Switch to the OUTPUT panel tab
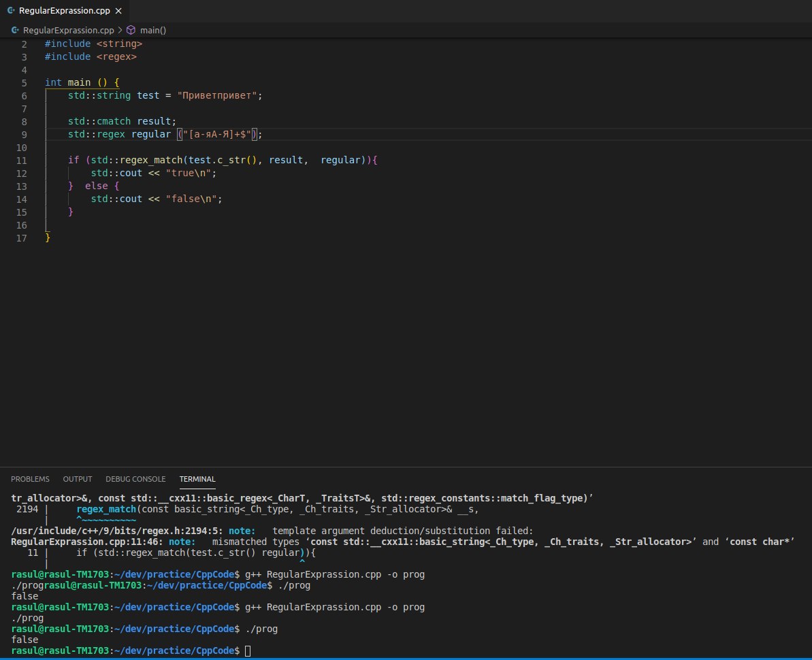This screenshot has height=660, width=812. (77, 479)
